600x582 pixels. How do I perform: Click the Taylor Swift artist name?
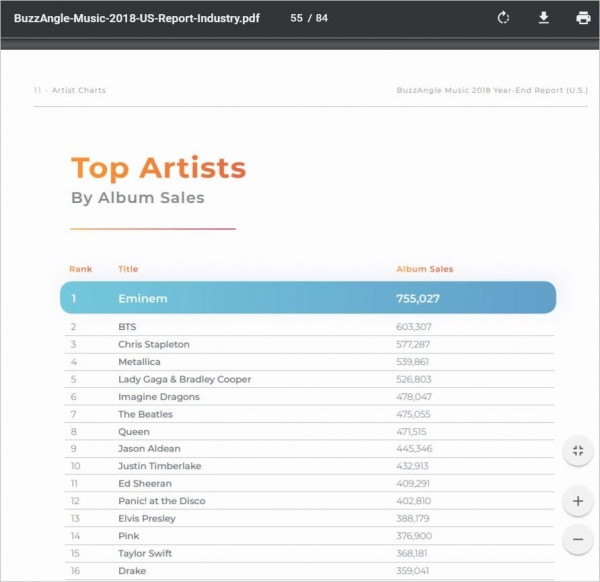[x=145, y=553]
